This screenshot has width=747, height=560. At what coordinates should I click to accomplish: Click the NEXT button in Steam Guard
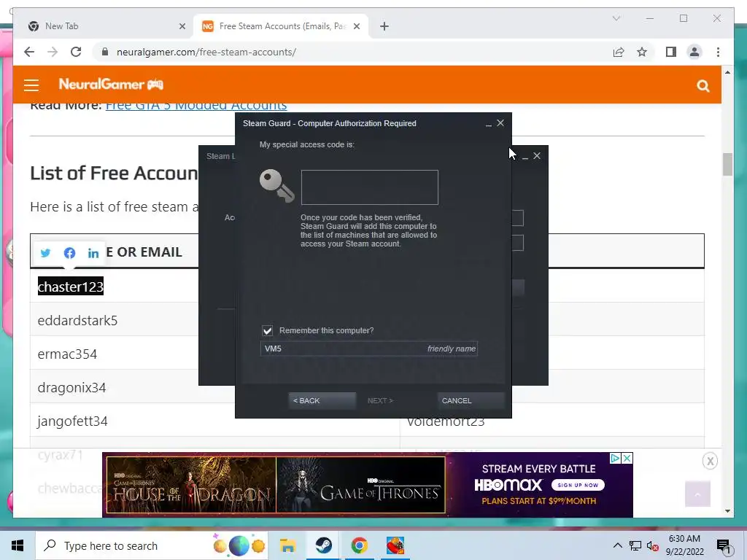tap(380, 400)
